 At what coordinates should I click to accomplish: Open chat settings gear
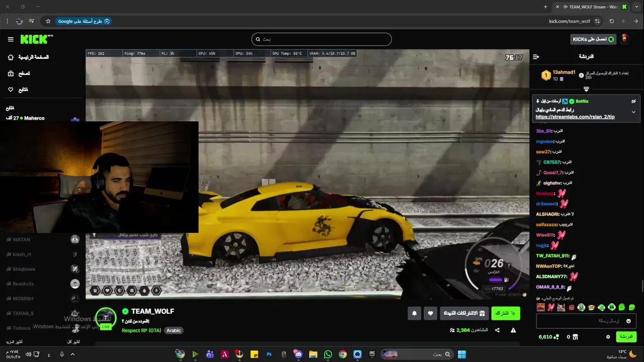[x=608, y=337]
